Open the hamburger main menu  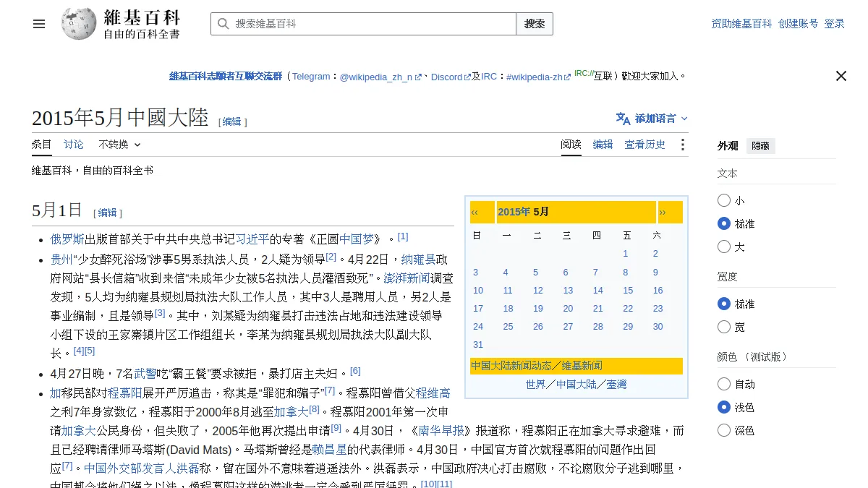point(39,24)
